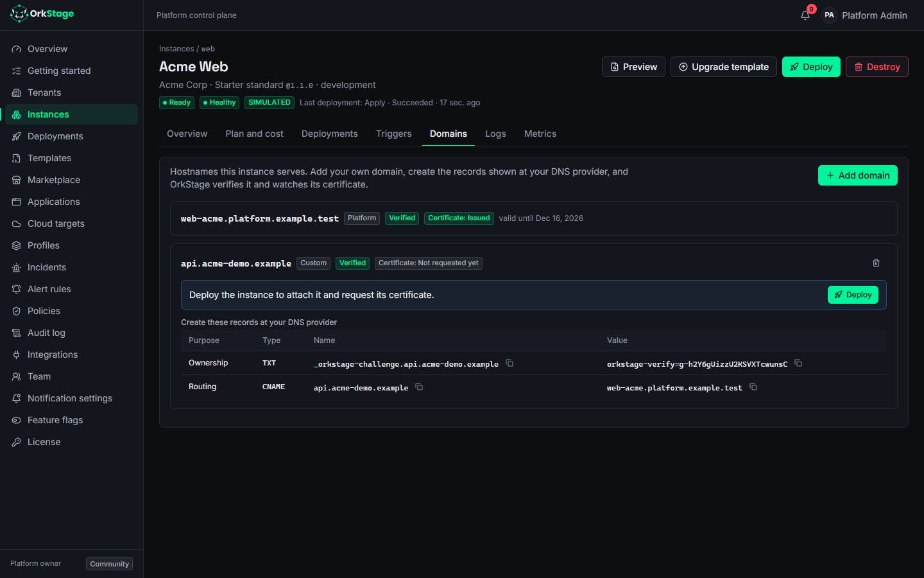Go to Overview in the sidebar

[x=71, y=49]
